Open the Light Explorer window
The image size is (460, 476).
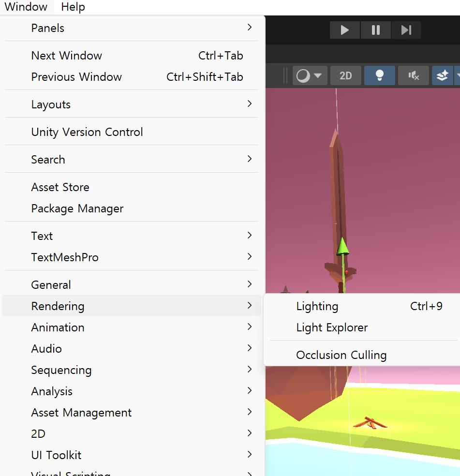click(363, 327)
